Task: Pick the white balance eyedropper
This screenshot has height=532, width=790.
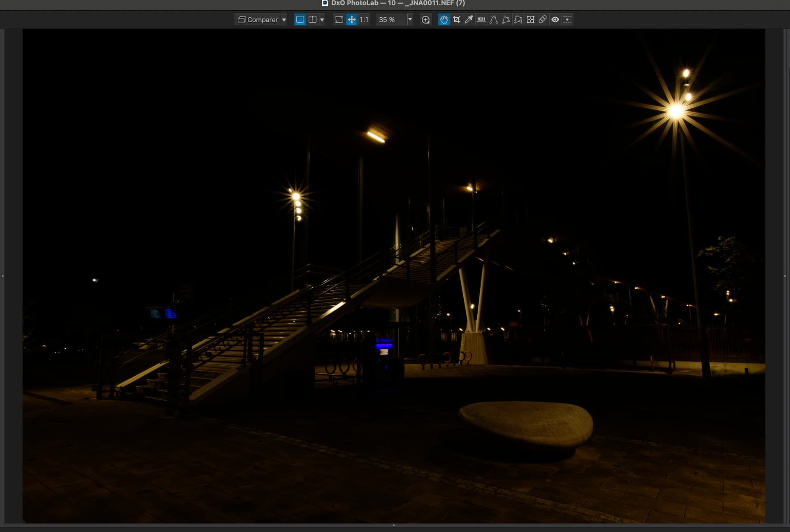Action: tap(469, 19)
